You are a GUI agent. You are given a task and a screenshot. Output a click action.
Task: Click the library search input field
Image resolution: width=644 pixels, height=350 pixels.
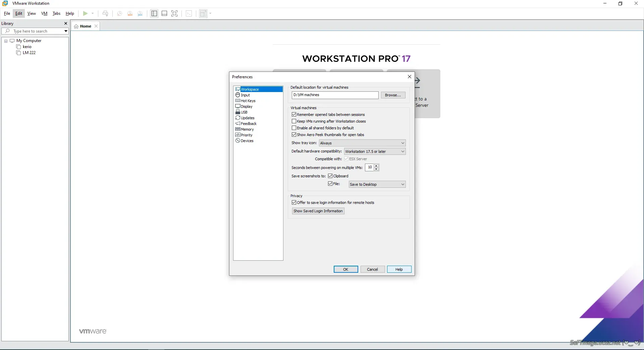[37, 31]
